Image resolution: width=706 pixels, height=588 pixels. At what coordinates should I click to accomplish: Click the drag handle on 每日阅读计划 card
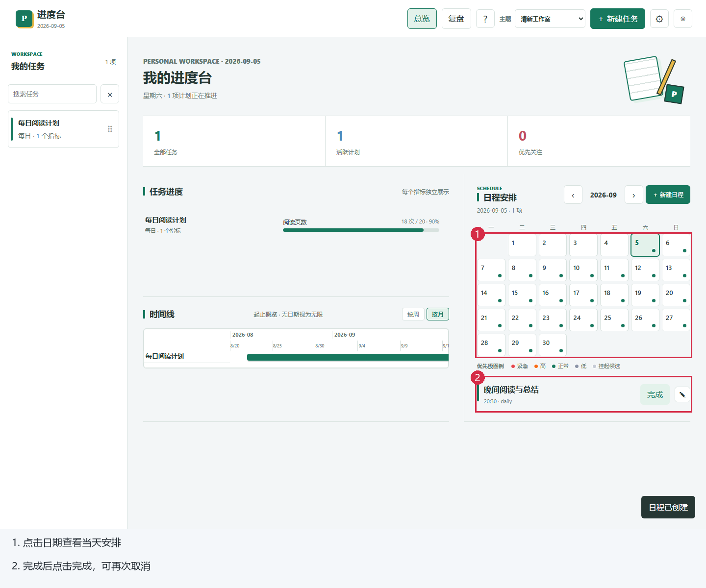point(110,129)
